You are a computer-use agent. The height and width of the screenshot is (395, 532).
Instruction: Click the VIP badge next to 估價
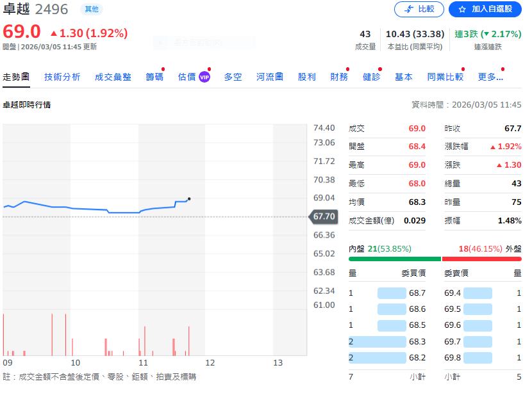(204, 77)
